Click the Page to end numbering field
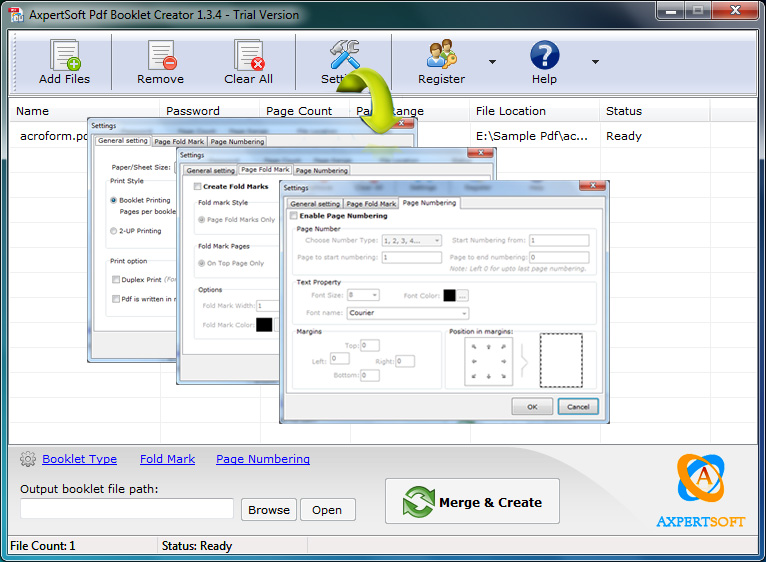This screenshot has height=562, width=766. tap(559, 257)
